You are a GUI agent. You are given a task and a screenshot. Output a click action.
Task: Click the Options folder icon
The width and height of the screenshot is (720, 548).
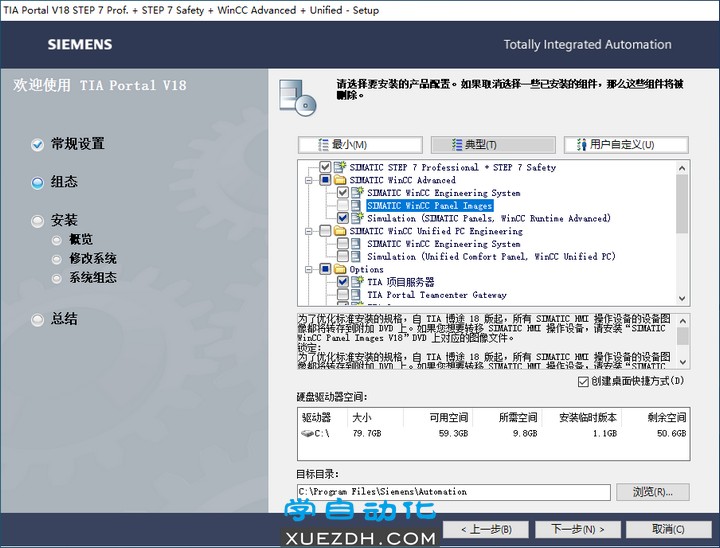click(x=340, y=269)
